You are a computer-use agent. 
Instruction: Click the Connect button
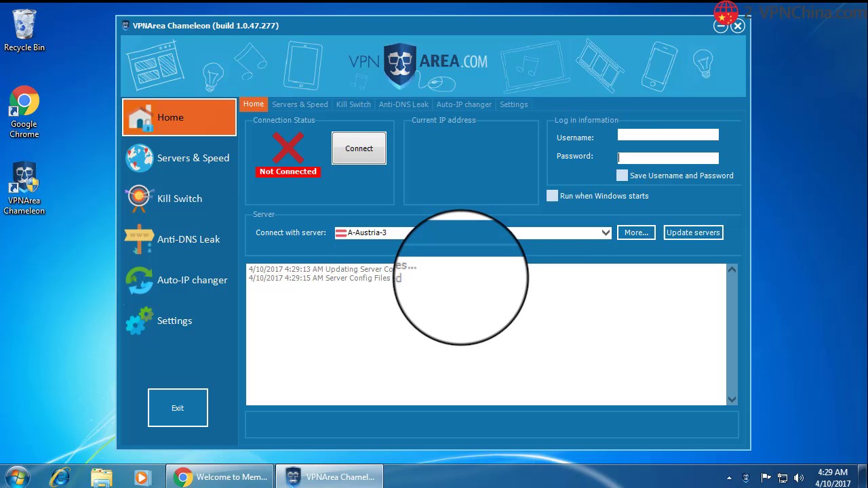click(x=359, y=148)
